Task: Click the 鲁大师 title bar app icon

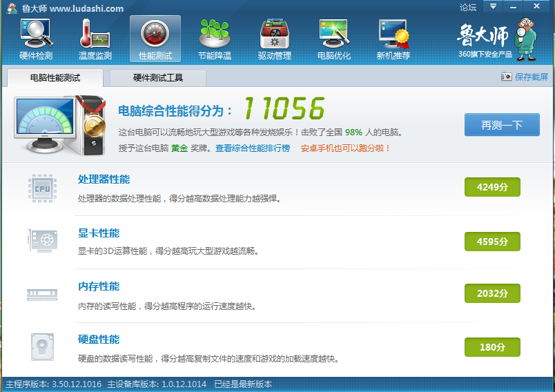Action: point(12,8)
